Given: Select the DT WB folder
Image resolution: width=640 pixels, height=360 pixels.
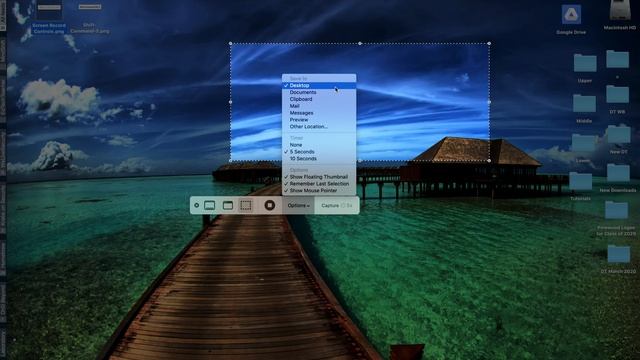Looking at the screenshot, I should pos(617,94).
